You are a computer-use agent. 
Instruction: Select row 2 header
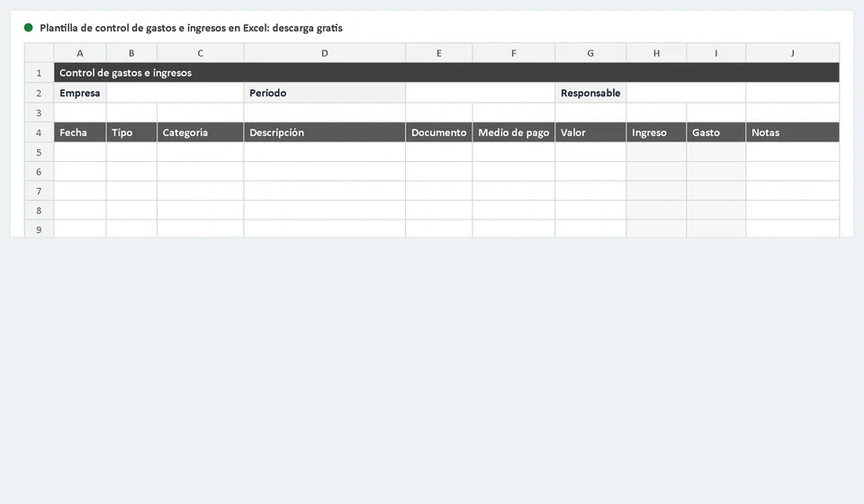(x=39, y=93)
